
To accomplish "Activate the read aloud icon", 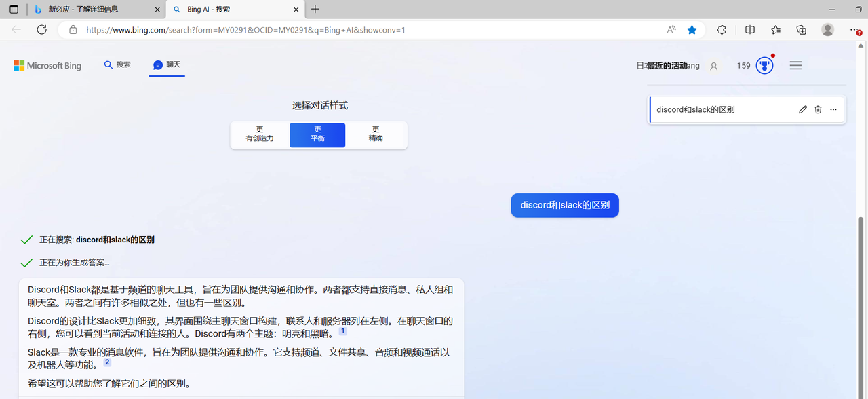I will (671, 30).
